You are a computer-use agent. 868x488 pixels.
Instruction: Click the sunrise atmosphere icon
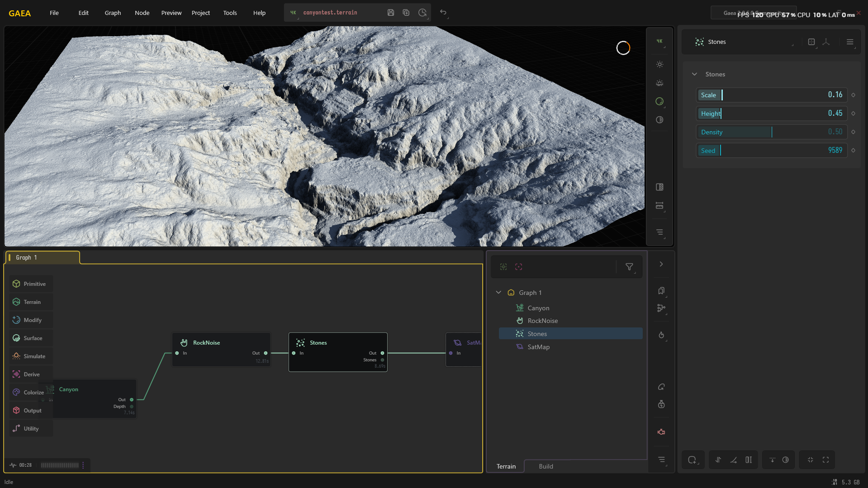click(x=659, y=83)
